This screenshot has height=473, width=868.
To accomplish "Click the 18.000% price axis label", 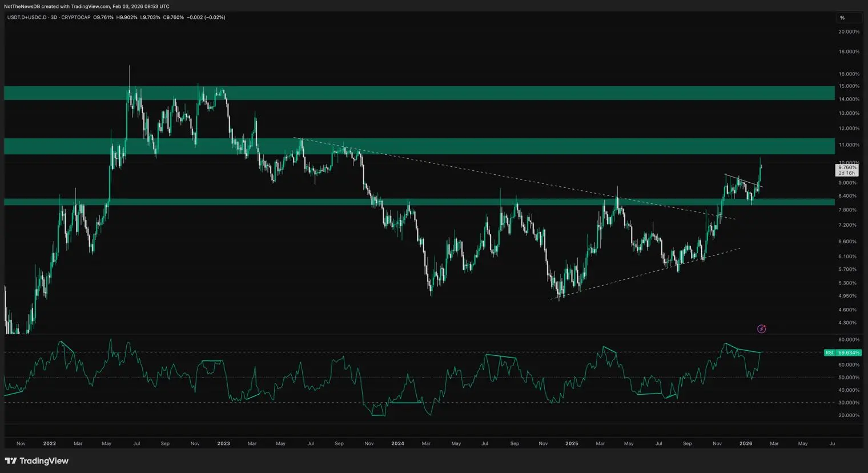I will (849, 51).
